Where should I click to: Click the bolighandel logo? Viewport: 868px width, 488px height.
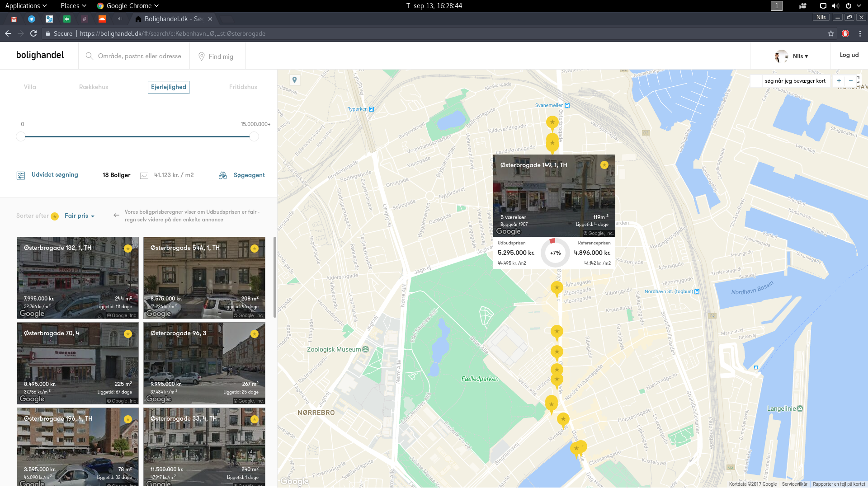point(40,55)
